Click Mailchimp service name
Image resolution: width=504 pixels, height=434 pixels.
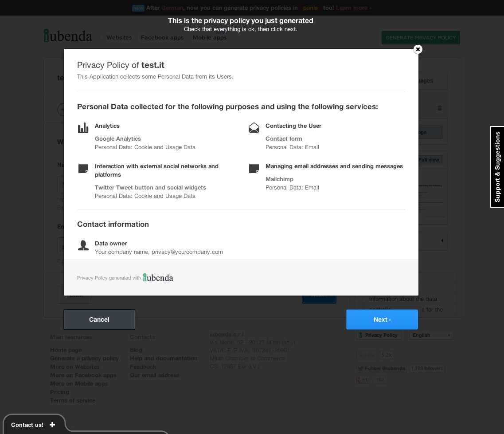tap(279, 179)
